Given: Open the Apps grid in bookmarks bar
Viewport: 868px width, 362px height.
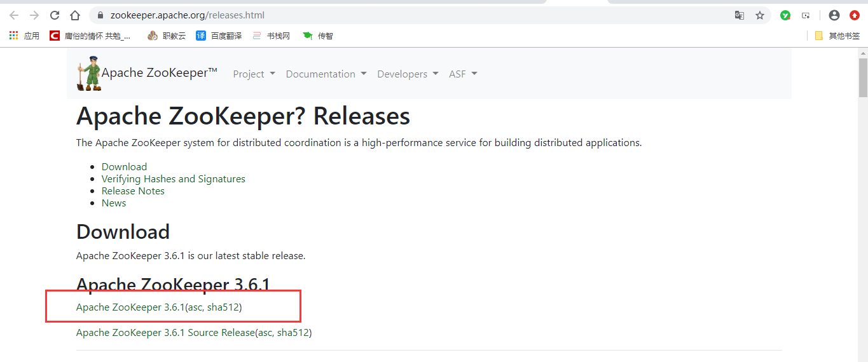Looking at the screenshot, I should pos(24,36).
